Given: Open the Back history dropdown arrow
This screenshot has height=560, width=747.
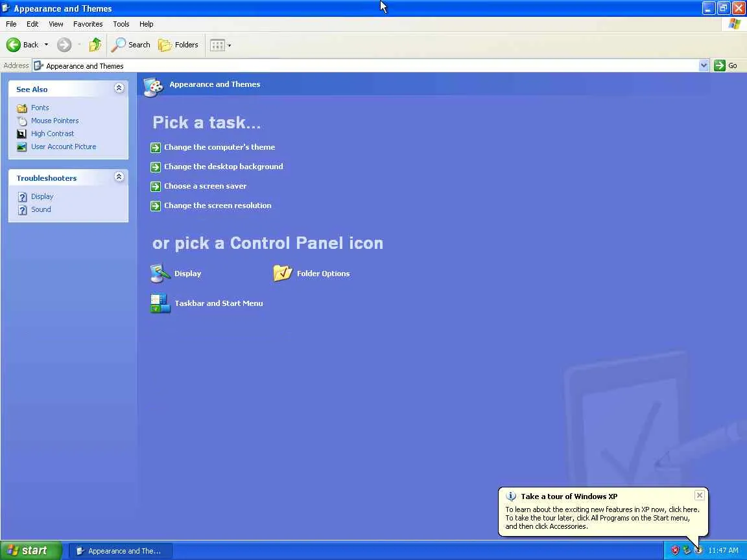Looking at the screenshot, I should pyautogui.click(x=46, y=45).
